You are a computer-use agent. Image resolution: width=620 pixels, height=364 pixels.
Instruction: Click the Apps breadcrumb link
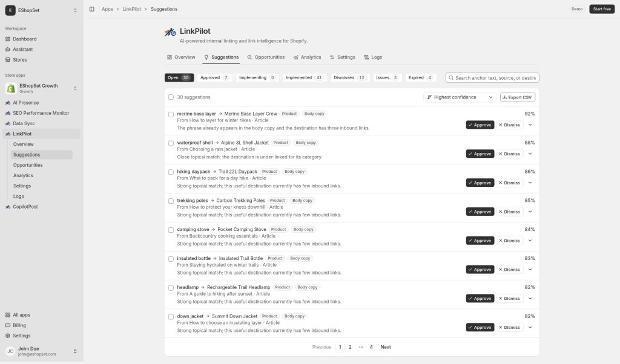pos(107,9)
